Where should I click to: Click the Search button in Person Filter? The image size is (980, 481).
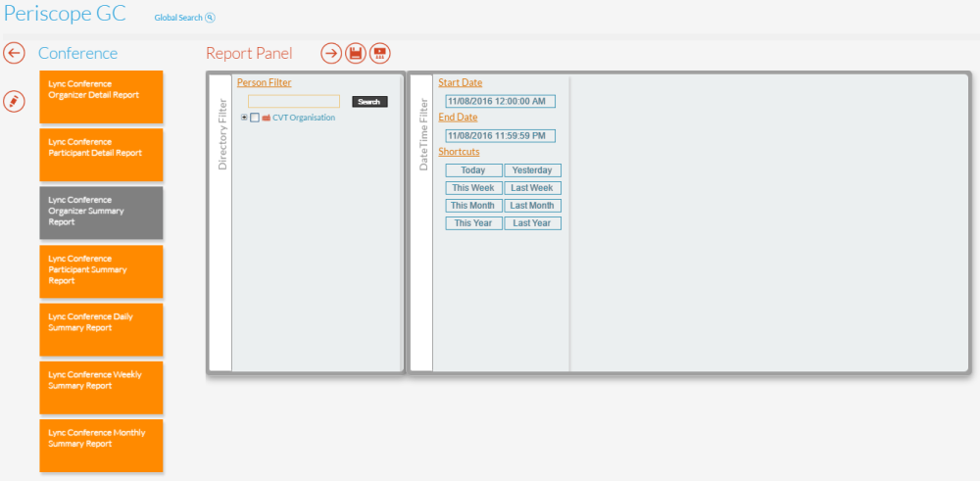[x=370, y=101]
